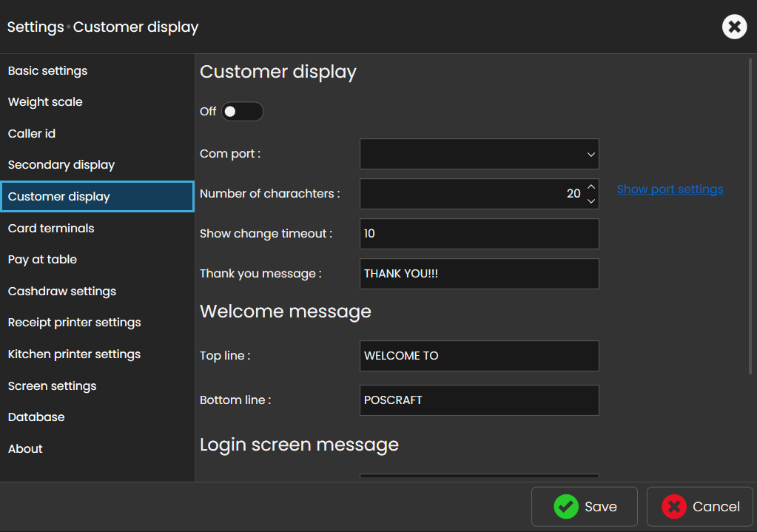Open Basic settings in the sidebar
Viewport: 757px width, 532px height.
[x=48, y=71]
